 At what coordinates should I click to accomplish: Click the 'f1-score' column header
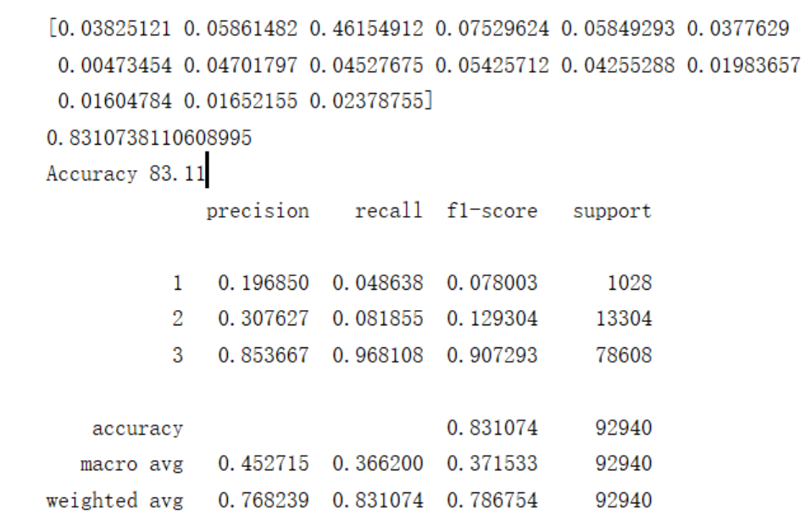point(492,210)
